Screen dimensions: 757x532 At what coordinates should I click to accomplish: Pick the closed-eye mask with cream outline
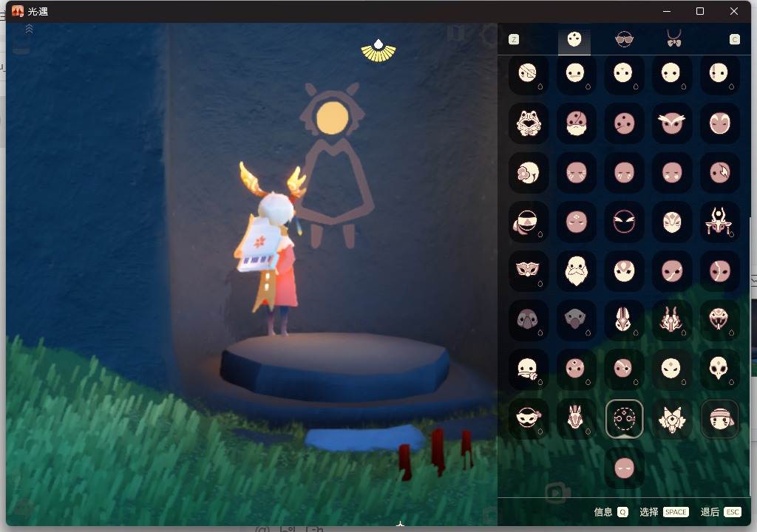(719, 123)
